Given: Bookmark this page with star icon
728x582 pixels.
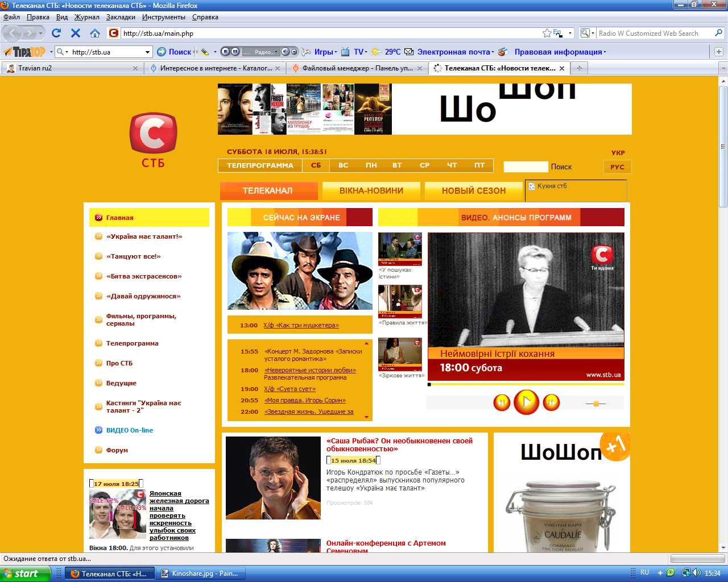Looking at the screenshot, I should (547, 33).
